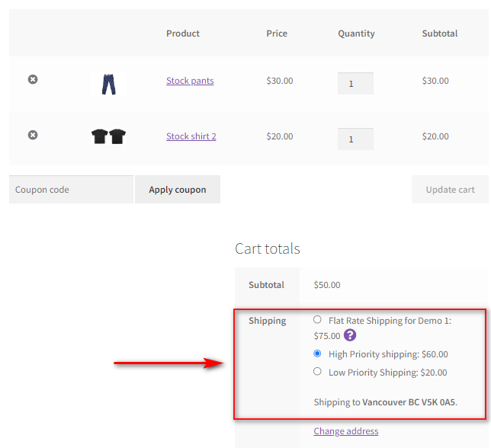The image size is (491, 448).
Task: Click the Vancouver BC V5K 0A5 address text
Action: point(409,402)
